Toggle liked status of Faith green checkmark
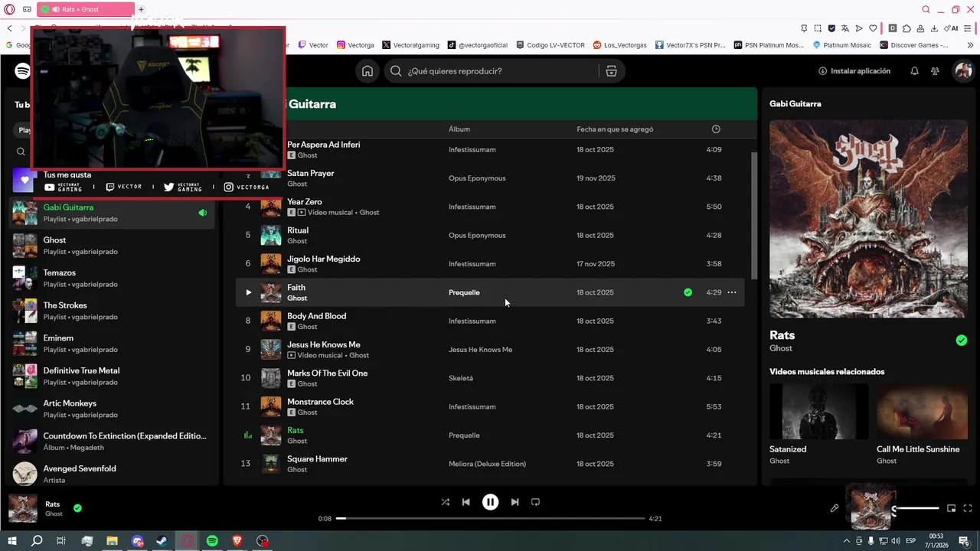980x551 pixels. click(x=688, y=292)
